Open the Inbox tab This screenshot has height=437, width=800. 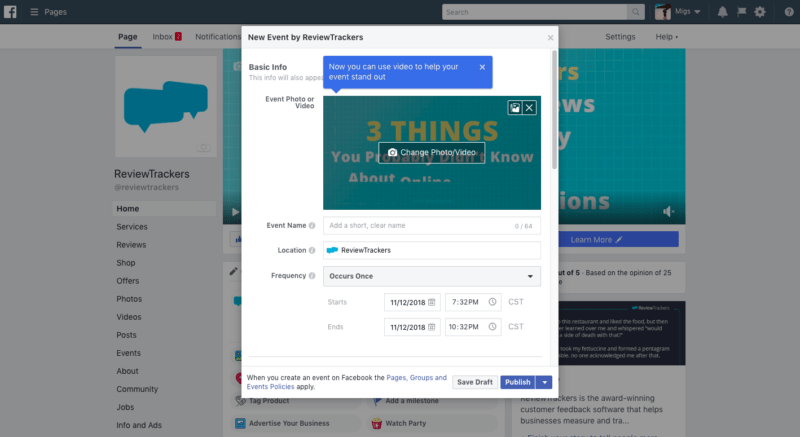point(167,37)
